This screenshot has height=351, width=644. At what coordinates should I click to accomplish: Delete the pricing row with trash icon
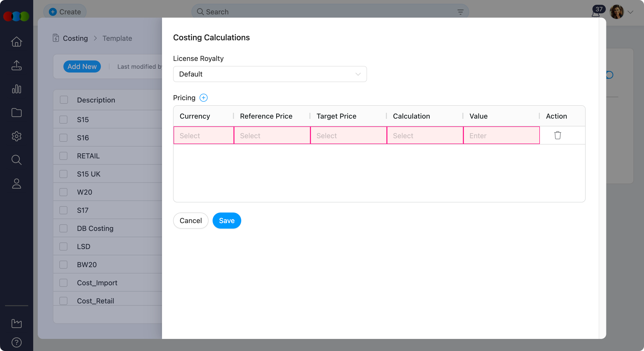pyautogui.click(x=557, y=135)
